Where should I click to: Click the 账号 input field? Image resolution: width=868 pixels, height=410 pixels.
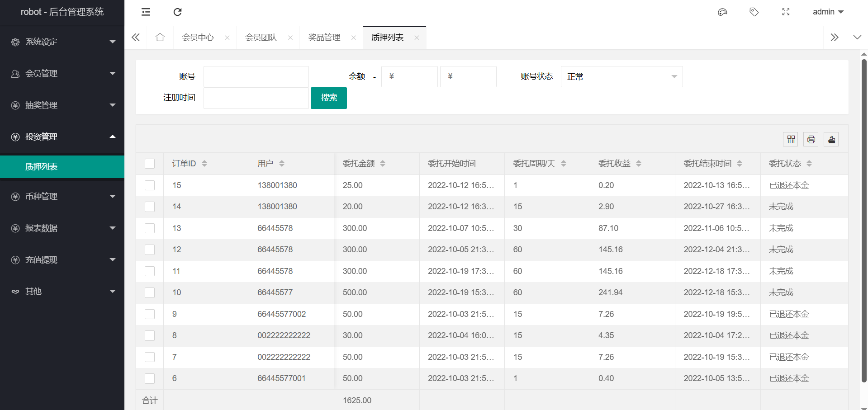coord(256,77)
